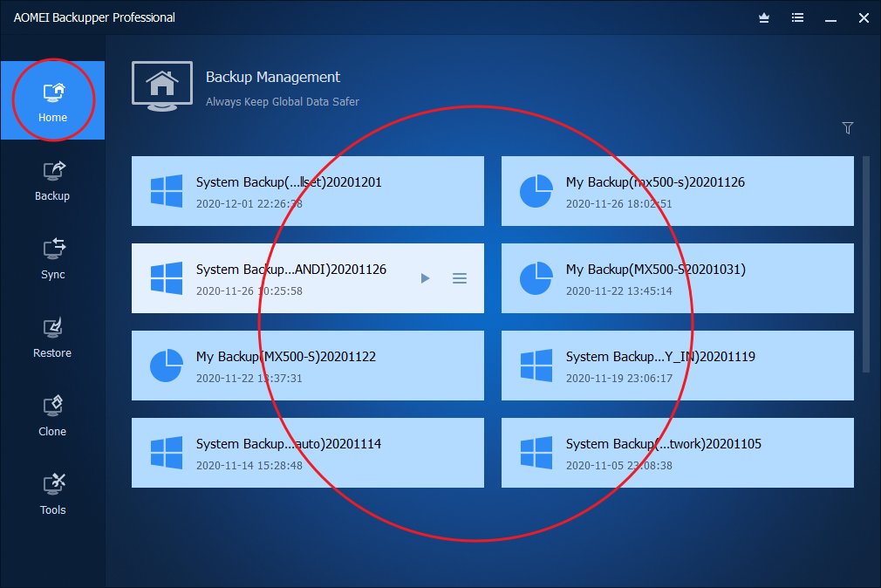
Task: Click Windows icon of System Backup...Y_IN)20201119
Action: click(536, 366)
